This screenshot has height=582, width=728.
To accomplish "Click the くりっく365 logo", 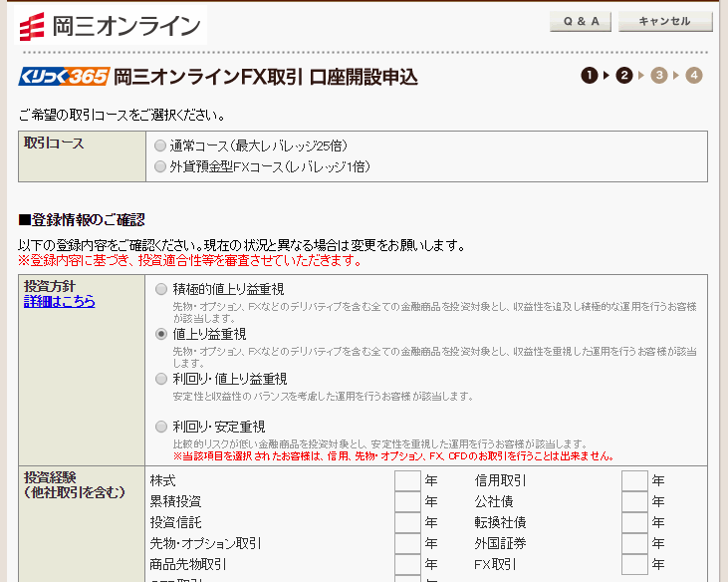I will (64, 77).
